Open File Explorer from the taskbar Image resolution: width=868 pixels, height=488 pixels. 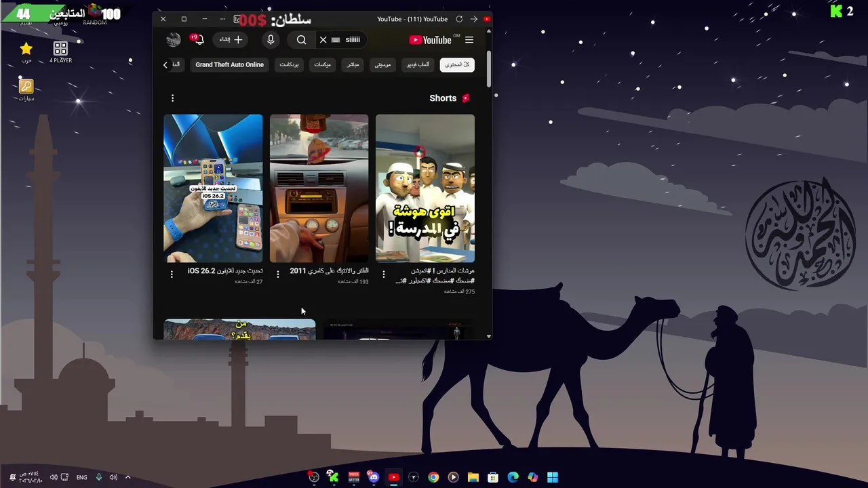click(473, 477)
